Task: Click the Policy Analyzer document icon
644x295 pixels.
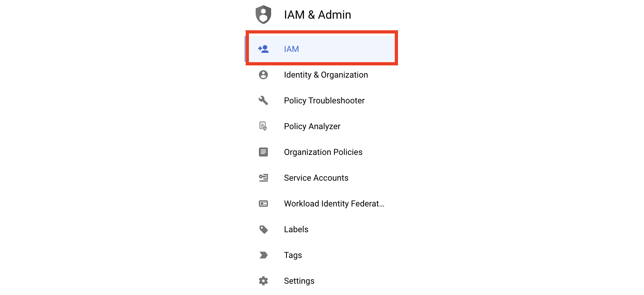Action: click(x=263, y=126)
